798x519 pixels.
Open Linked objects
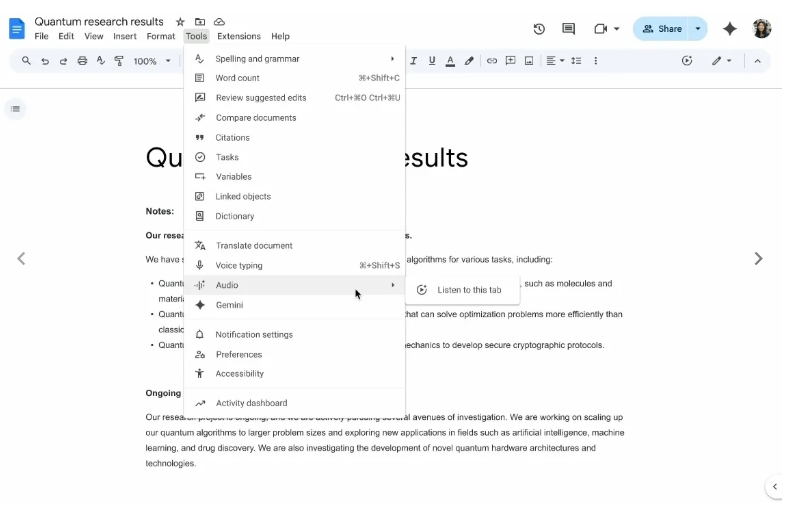click(295, 196)
